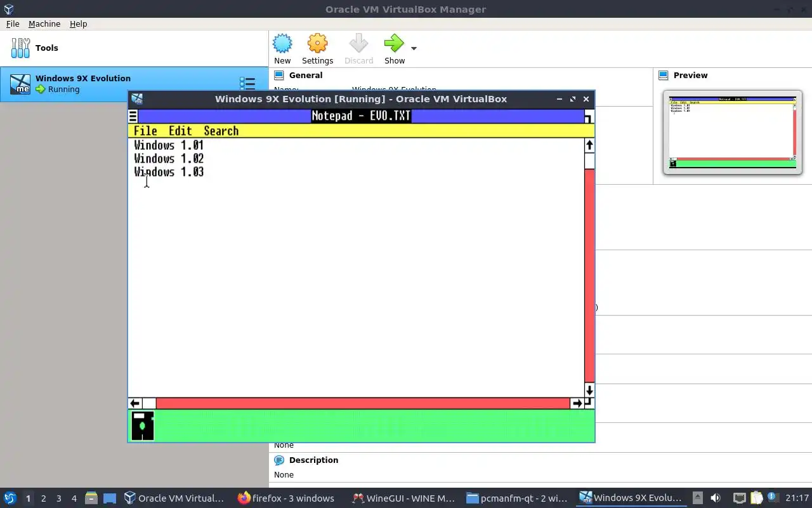812x508 pixels.
Task: Click the VM window title bar icon
Action: pyautogui.click(x=137, y=98)
